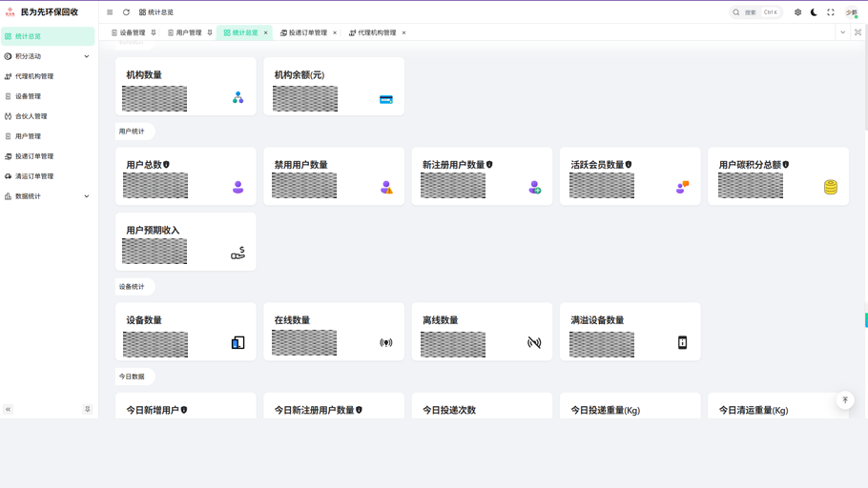Pin the sidebar using the bottom pin icon
Viewport: 868px width, 488px height.
[87, 410]
